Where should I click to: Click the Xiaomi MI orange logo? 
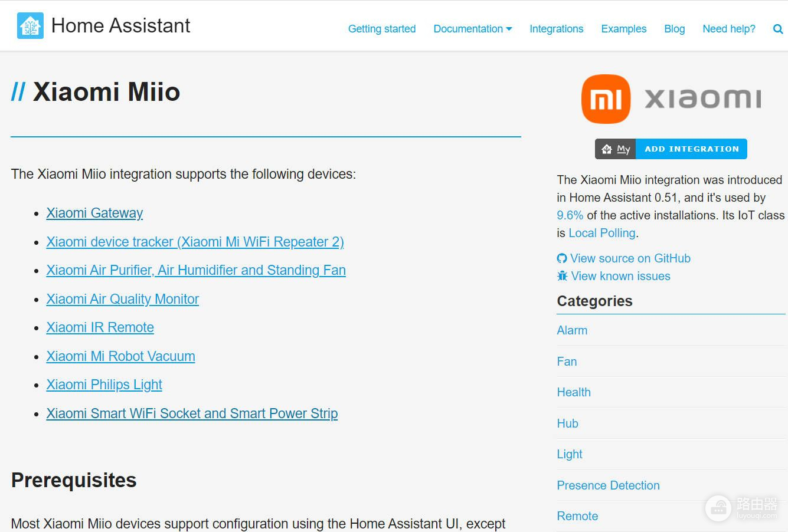point(606,98)
